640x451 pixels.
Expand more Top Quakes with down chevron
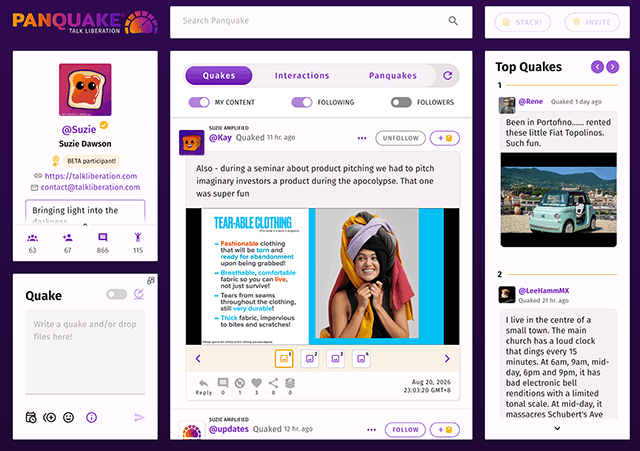pyautogui.click(x=557, y=428)
